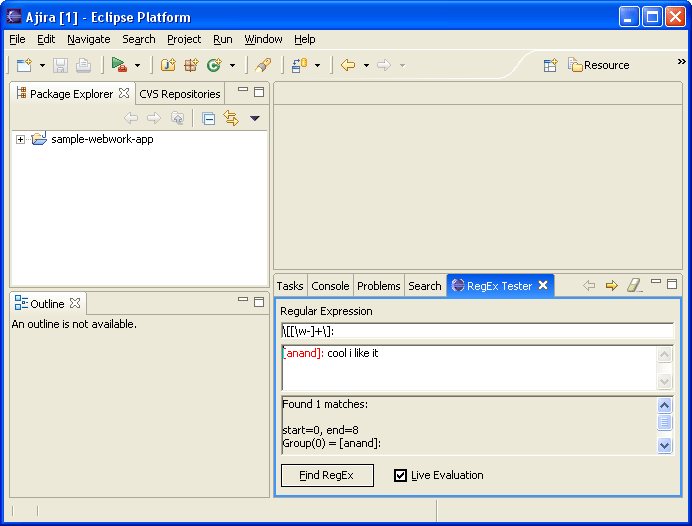Viewport: 692px width, 526px height.
Task: Click the Save toolbar icon
Action: click(60, 65)
